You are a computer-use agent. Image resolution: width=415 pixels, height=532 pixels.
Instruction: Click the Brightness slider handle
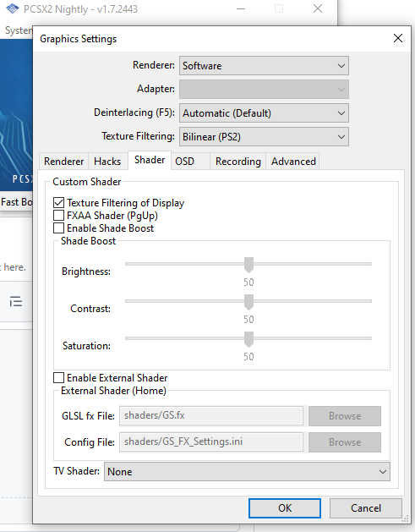click(248, 265)
